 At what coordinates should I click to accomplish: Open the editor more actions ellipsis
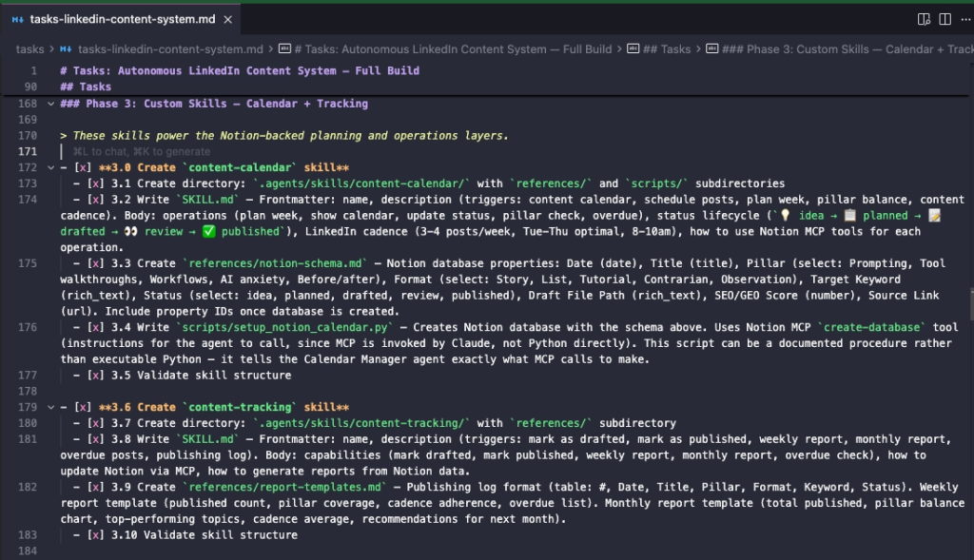964,19
